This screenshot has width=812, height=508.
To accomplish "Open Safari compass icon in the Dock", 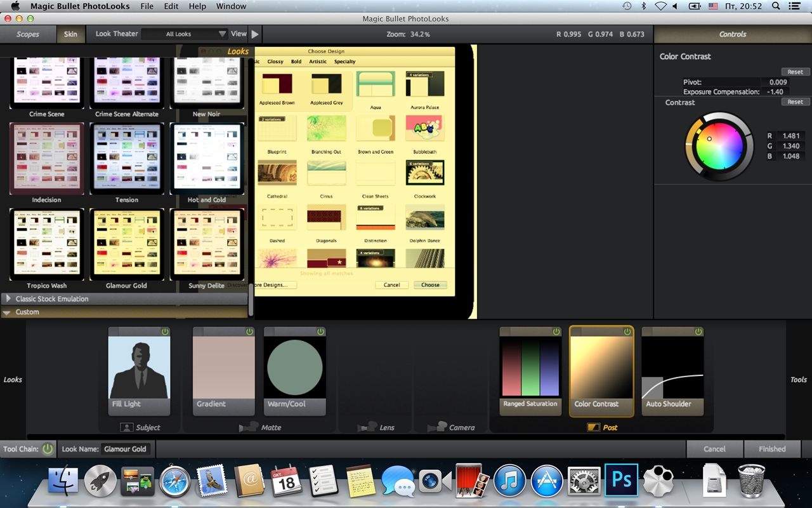I will [175, 482].
